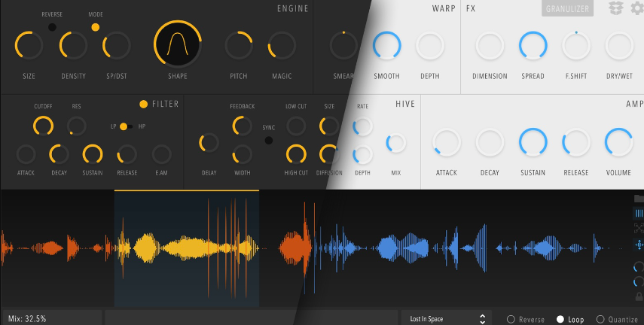The image size is (644, 325).
Task: Click the SP/DST knob
Action: pyautogui.click(x=117, y=45)
